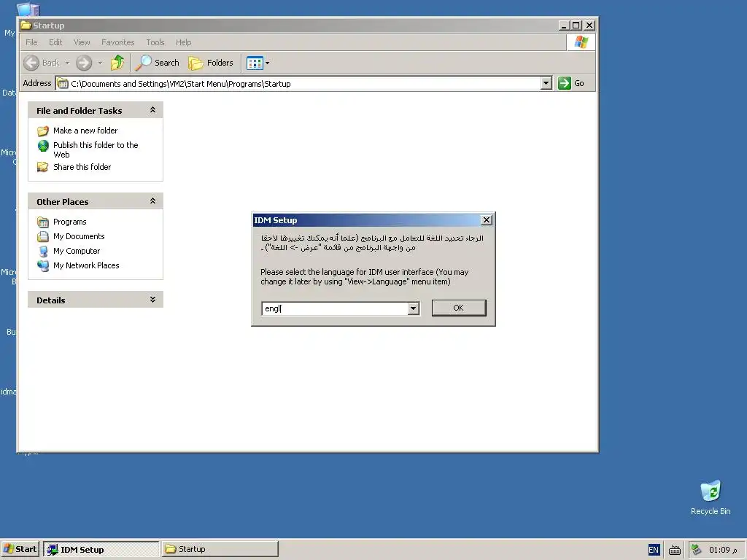The height and width of the screenshot is (560, 747).
Task: Toggle the Folders pane button
Action: (x=211, y=63)
